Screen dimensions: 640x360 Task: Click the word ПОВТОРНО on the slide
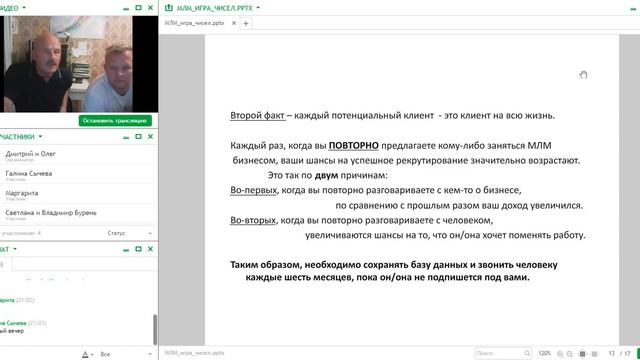pyautogui.click(x=353, y=145)
